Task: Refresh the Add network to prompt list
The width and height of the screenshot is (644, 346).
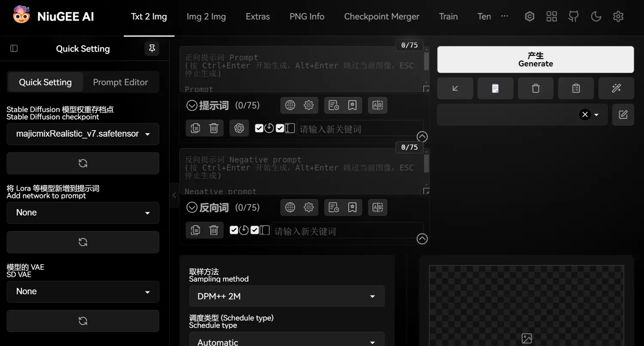Action: click(x=83, y=242)
